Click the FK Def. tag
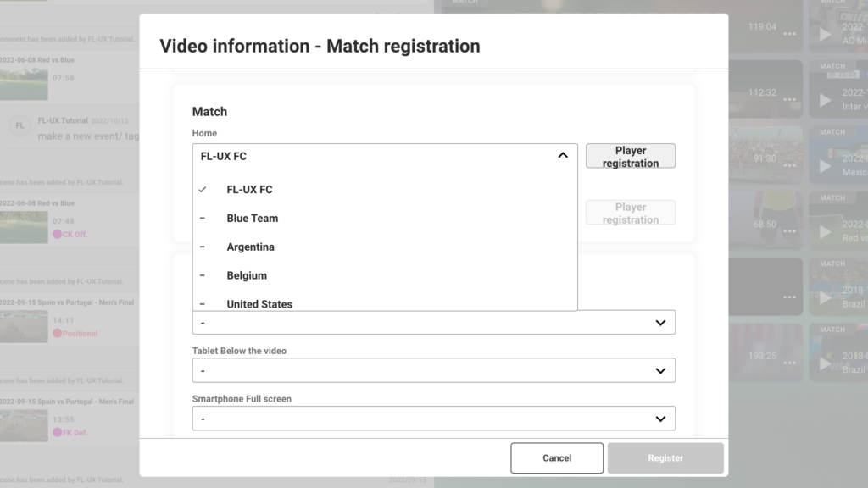Image resolution: width=868 pixels, height=488 pixels. click(70, 432)
